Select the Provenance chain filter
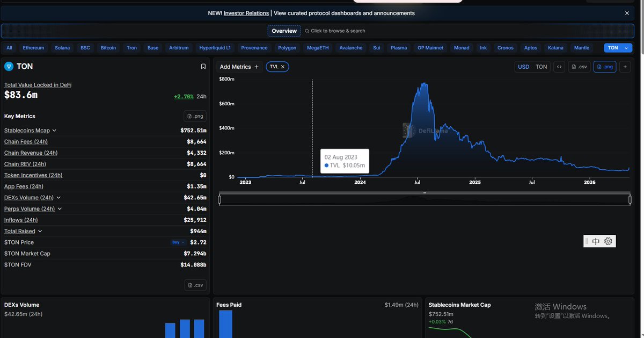This screenshot has height=338, width=644. click(254, 48)
